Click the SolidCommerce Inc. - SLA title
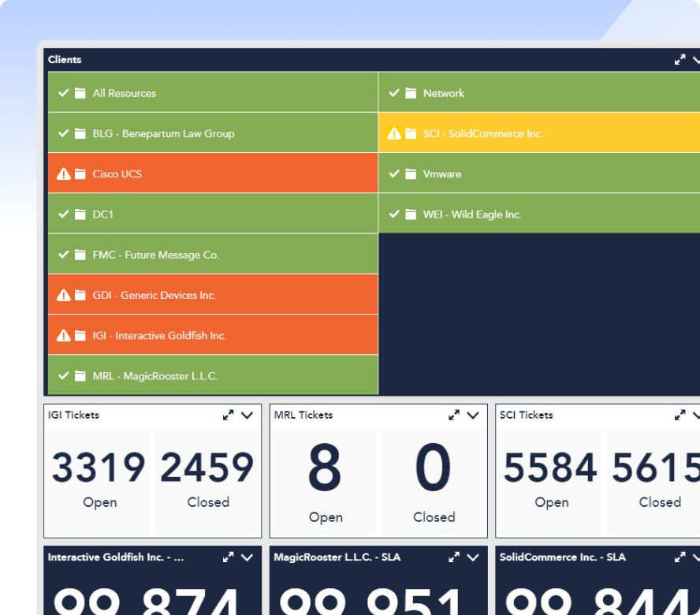 coord(563,557)
